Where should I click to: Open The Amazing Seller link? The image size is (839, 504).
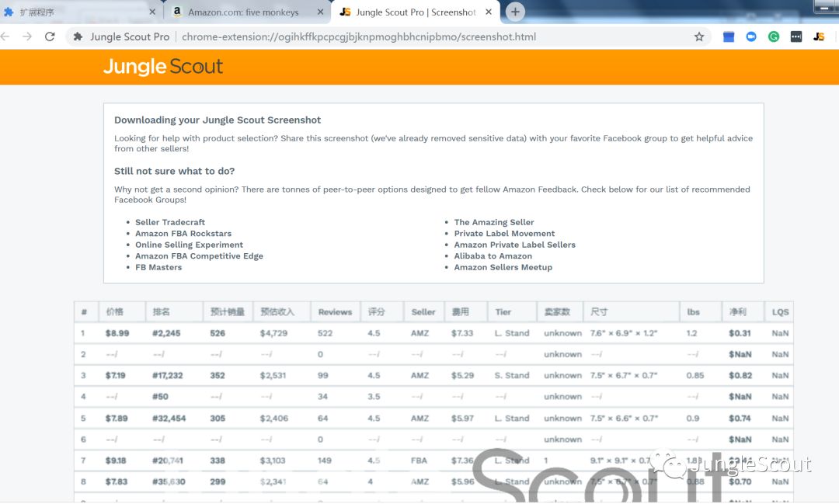tap(494, 222)
